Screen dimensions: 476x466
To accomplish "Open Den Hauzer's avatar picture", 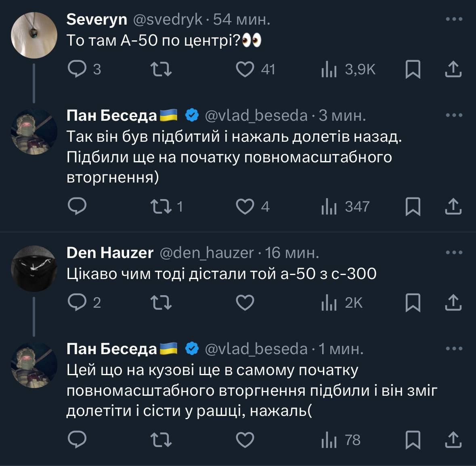I will click(x=34, y=269).
